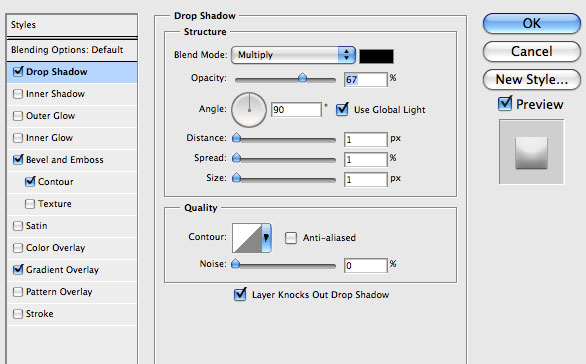Click the Cancel button

pyautogui.click(x=532, y=51)
